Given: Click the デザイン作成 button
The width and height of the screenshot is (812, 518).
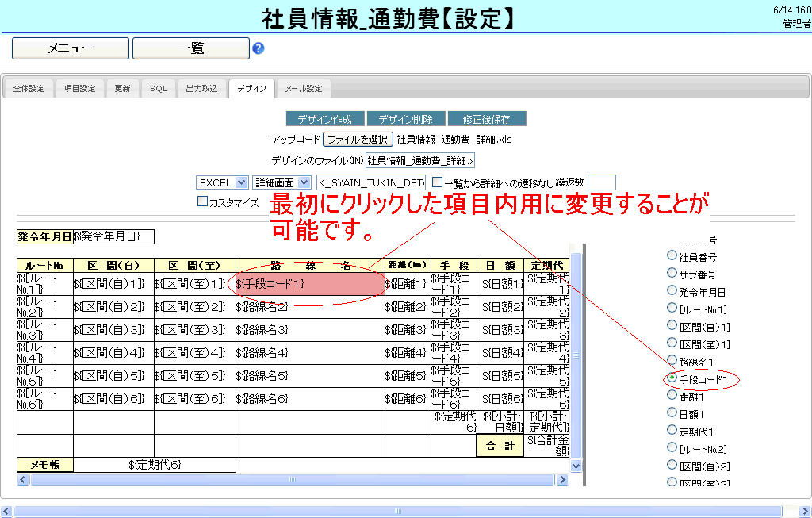Looking at the screenshot, I should 325,119.
